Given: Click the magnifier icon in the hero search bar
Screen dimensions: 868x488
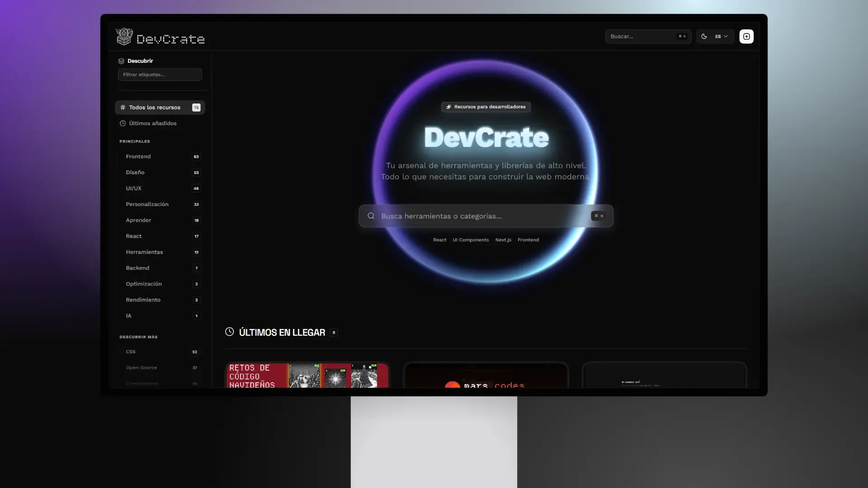Looking at the screenshot, I should [x=371, y=216].
